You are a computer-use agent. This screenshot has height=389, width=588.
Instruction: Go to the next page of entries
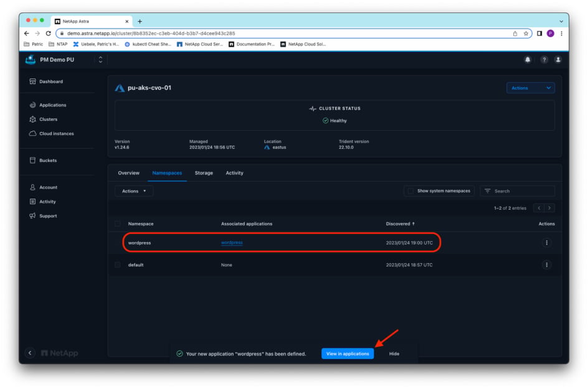[549, 208]
